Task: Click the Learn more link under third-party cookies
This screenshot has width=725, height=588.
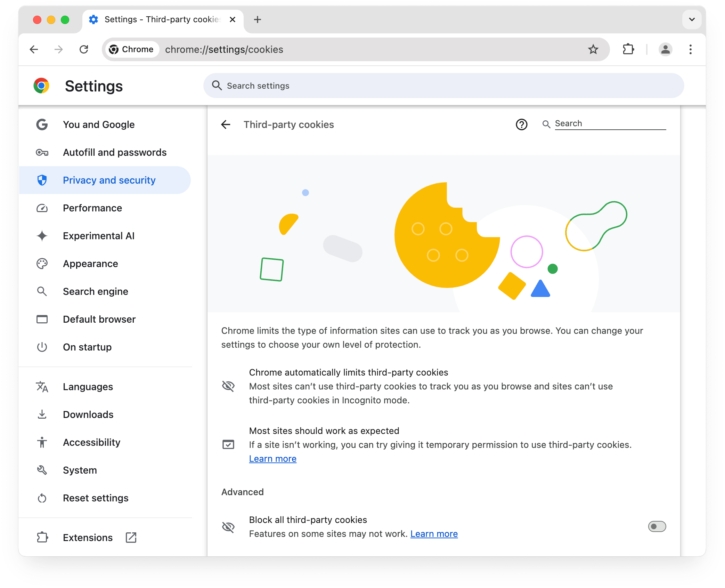Action: coord(273,458)
